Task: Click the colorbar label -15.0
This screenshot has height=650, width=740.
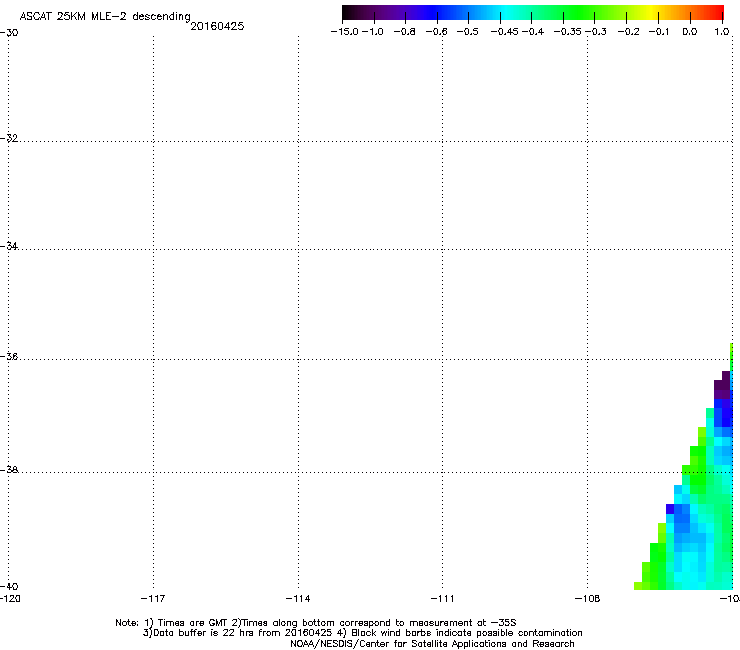Action: tap(345, 32)
